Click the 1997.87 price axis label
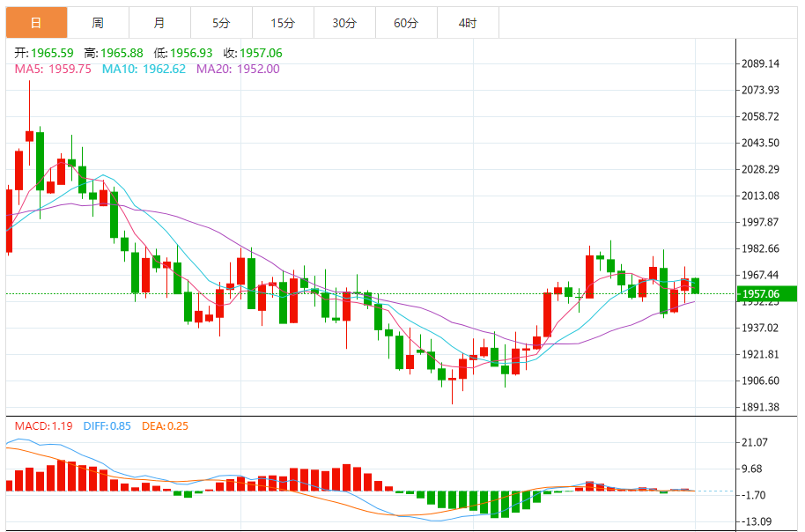Viewport: 805px width, 532px height. pos(760,222)
